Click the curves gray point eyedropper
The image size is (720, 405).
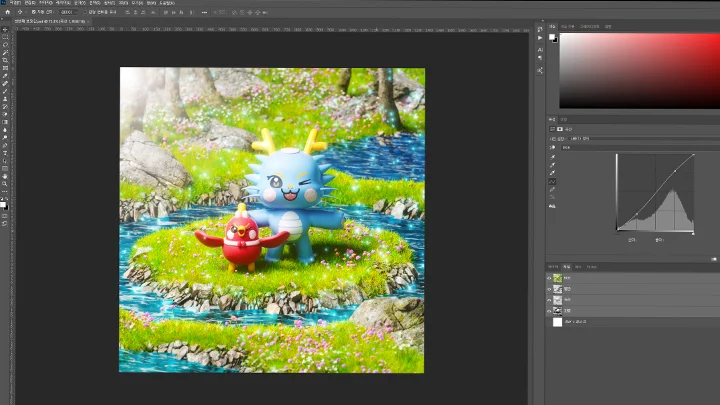552,165
